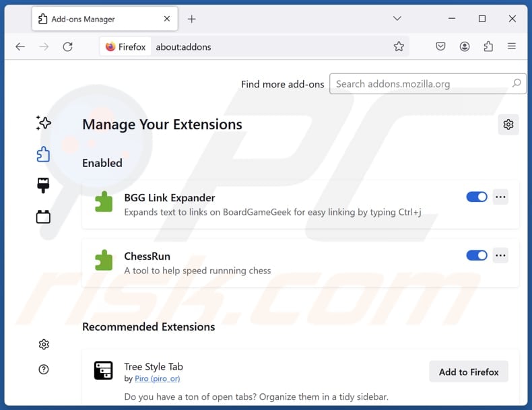The image size is (532, 410).
Task: Open the Firefox hamburger application menu
Action: tap(512, 46)
